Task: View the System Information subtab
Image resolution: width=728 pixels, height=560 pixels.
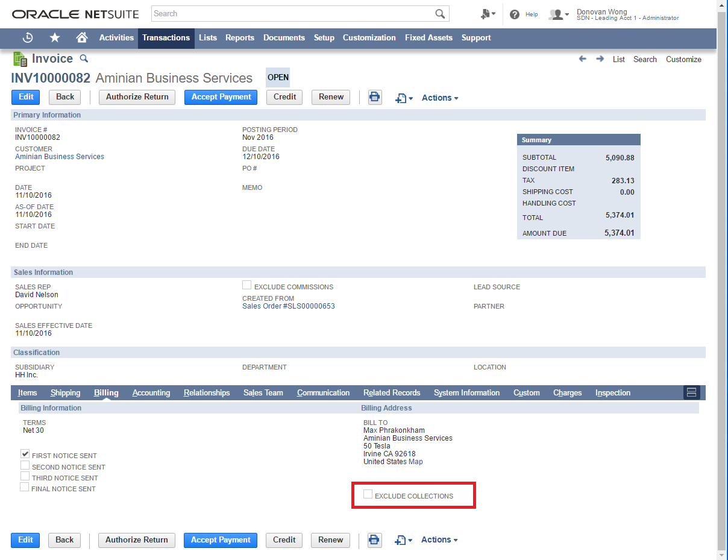Action: (x=466, y=392)
